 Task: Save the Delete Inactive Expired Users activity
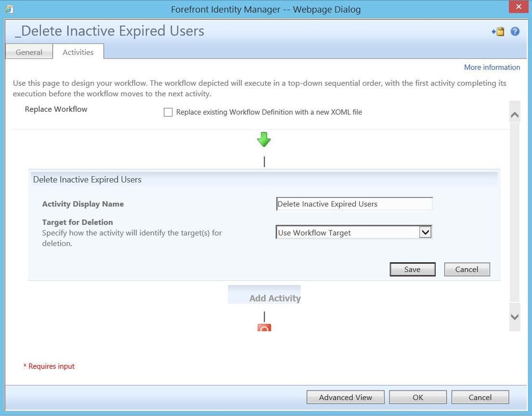[x=413, y=269]
